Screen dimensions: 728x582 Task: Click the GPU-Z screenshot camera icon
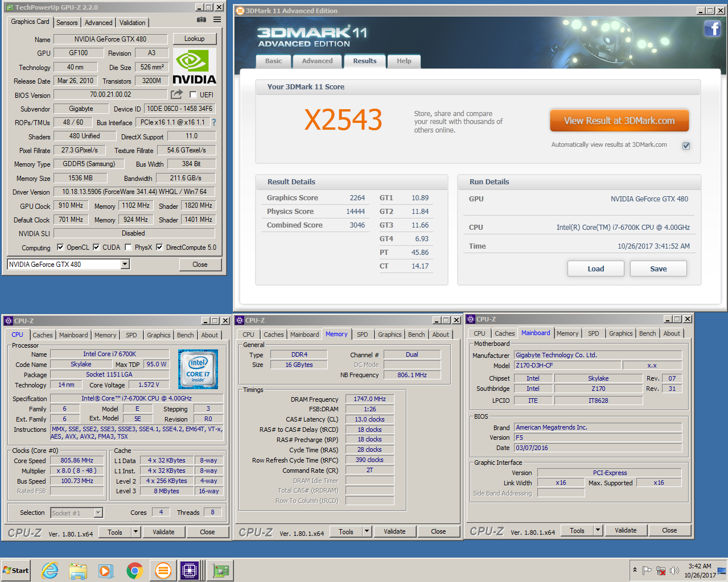click(201, 19)
